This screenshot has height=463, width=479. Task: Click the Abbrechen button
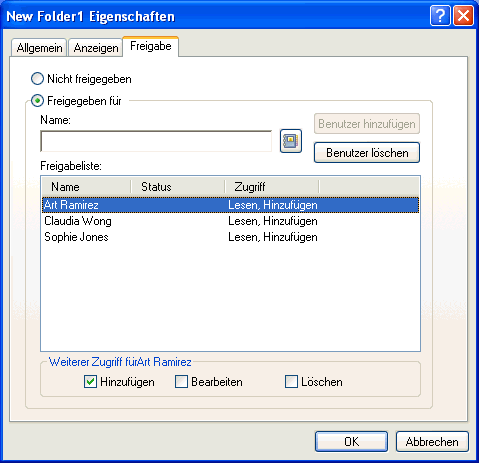[432, 442]
